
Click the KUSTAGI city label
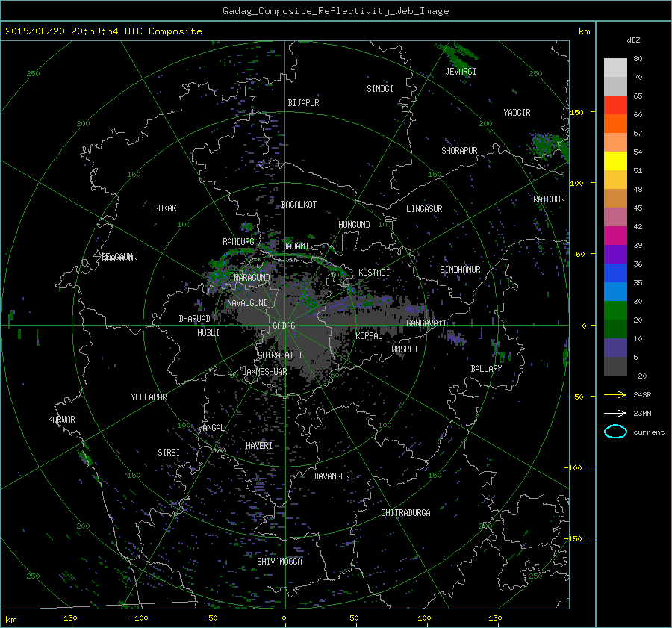[374, 273]
